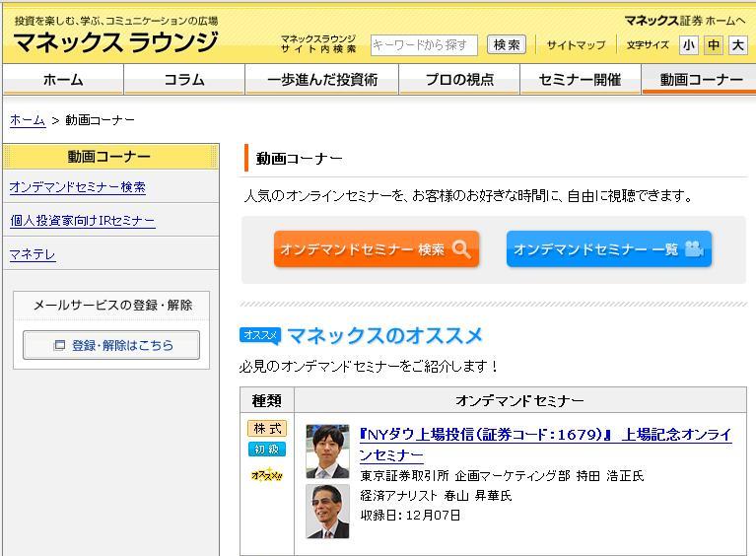756x556 pixels.
Task: Set text size to large (大)
Action: [737, 45]
